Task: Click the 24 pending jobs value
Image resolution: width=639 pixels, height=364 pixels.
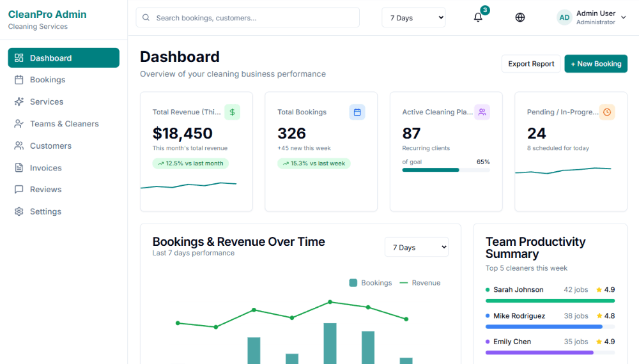Action: tap(536, 133)
